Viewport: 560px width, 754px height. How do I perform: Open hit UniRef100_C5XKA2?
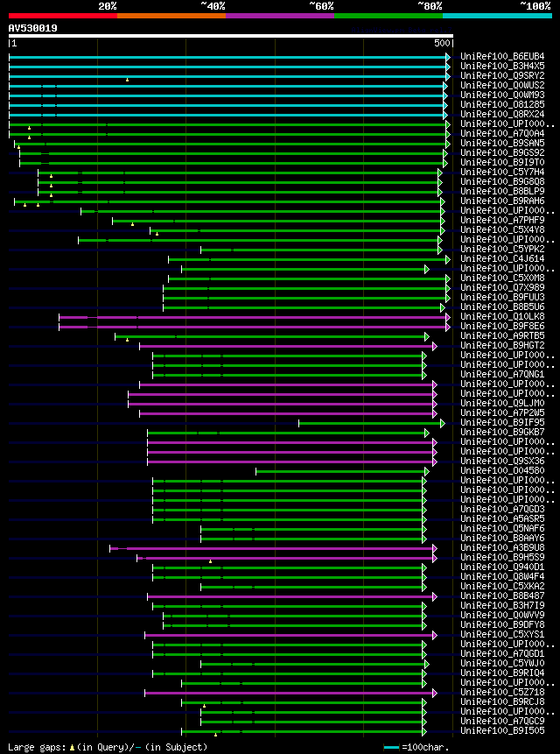click(x=502, y=586)
